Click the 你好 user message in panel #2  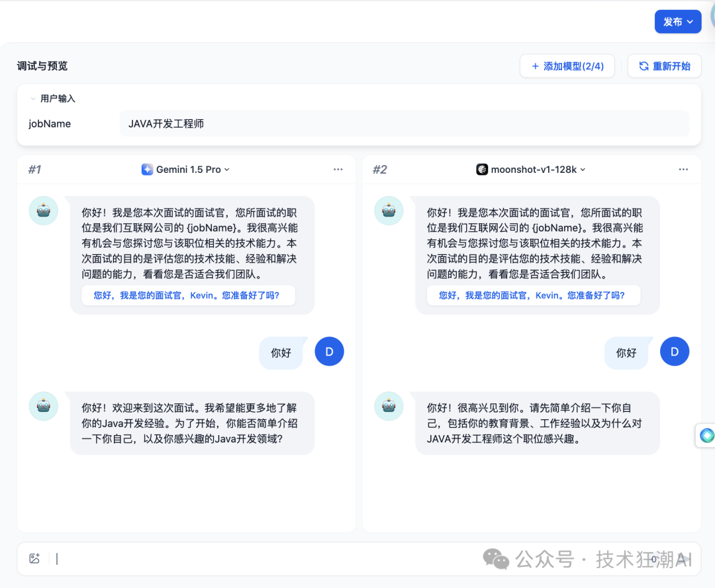click(x=626, y=353)
